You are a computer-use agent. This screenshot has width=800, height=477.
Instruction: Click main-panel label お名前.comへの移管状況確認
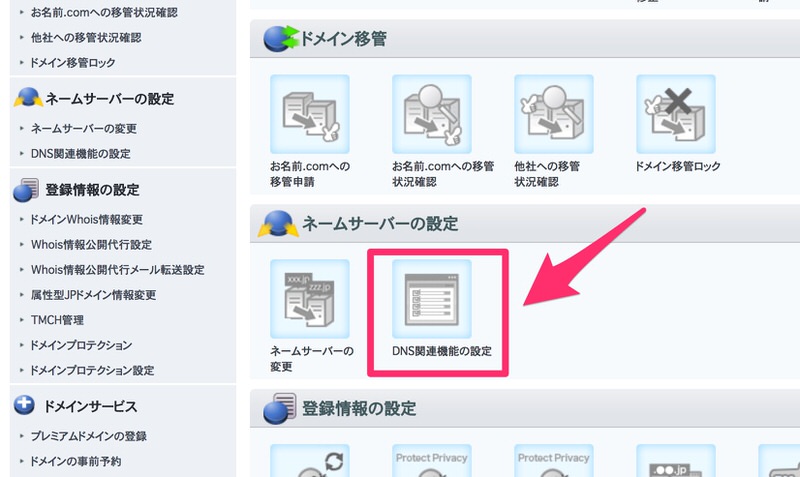443,174
